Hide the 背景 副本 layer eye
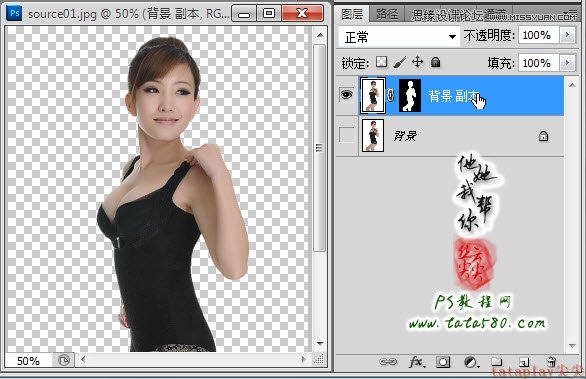This screenshot has height=379, width=586. point(346,95)
